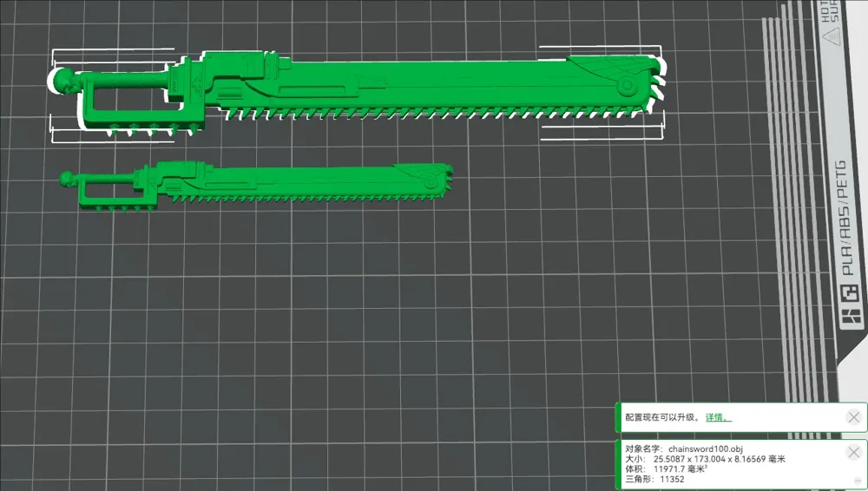Screen dimensions: 868x491
Task: Click the object name chainsword100.obj text
Action: tap(705, 449)
